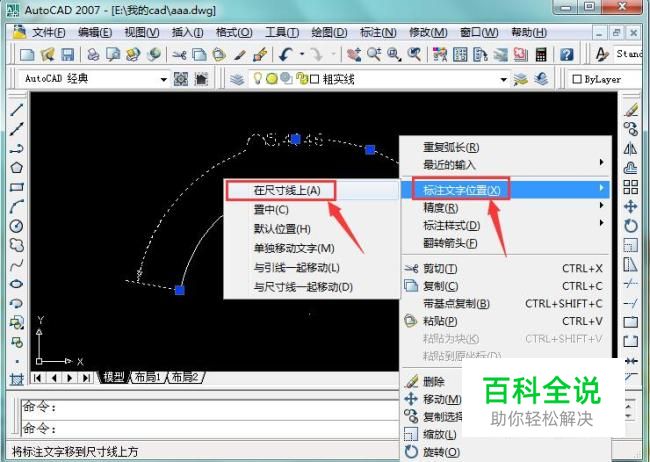Select the Rotate tool in right toolbar
The width and height of the screenshot is (650, 462).
coord(631,226)
